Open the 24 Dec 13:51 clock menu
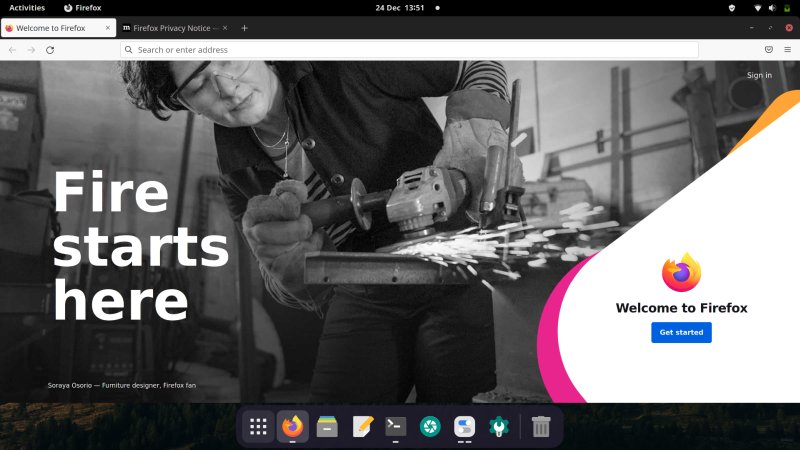 point(400,8)
